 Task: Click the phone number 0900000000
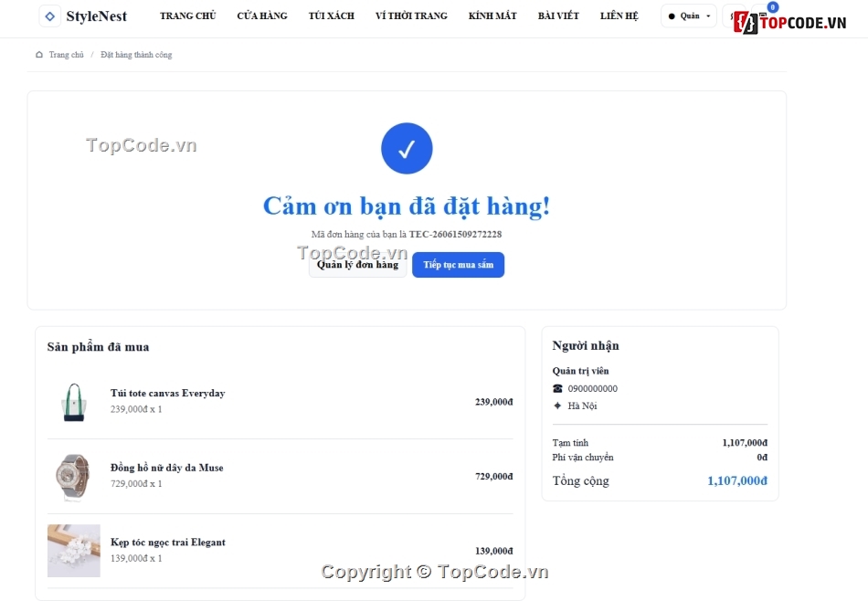pos(592,388)
